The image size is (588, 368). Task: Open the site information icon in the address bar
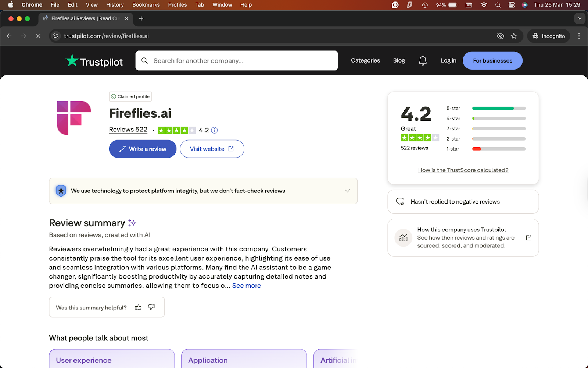point(56,36)
